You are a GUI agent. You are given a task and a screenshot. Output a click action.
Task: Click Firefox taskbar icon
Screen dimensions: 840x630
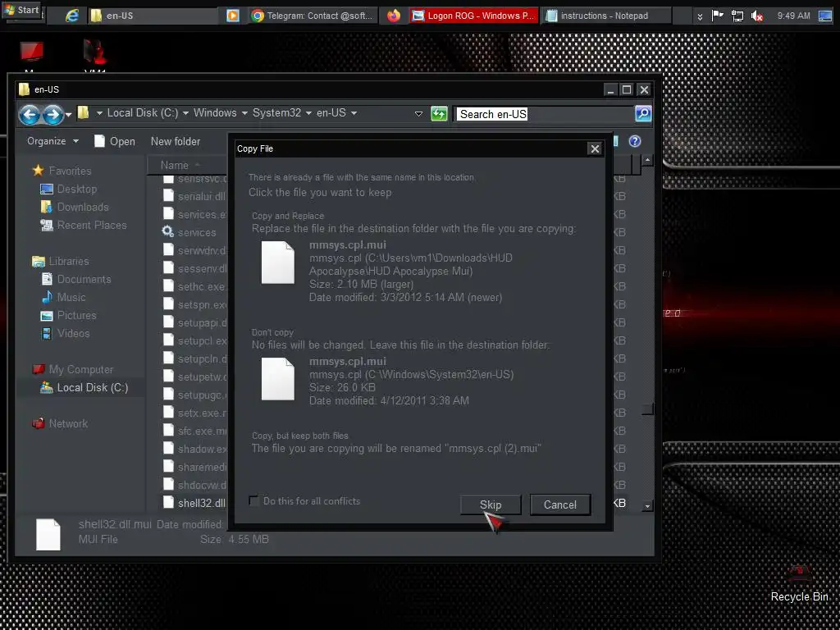394,16
